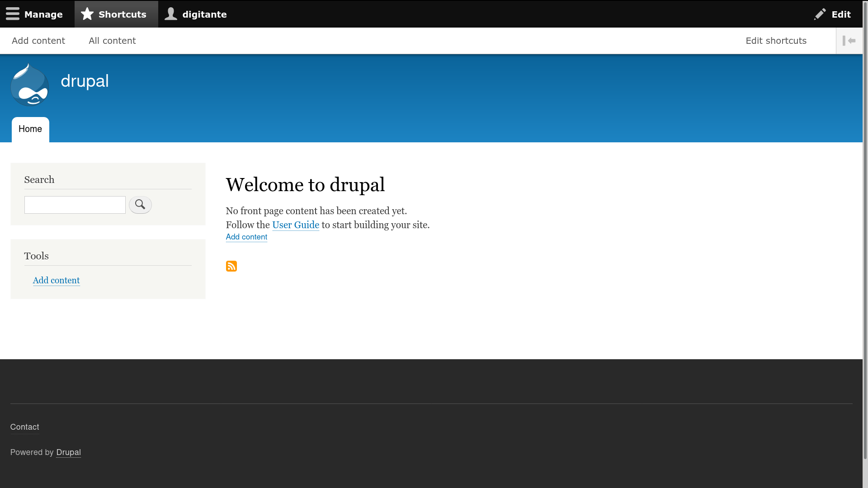Open Add content shortcut in tray
Image resolution: width=868 pixels, height=488 pixels.
coord(38,41)
